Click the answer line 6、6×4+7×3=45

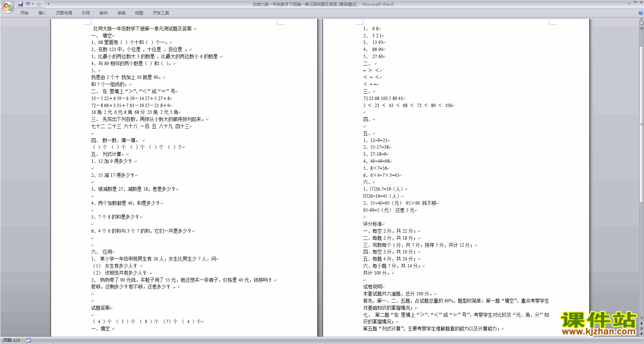tap(381, 175)
